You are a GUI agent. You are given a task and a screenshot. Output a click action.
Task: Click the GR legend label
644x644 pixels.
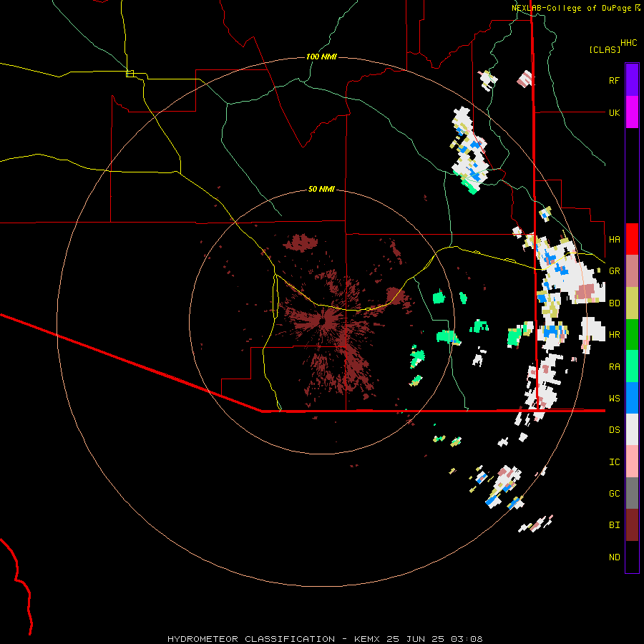[x=614, y=271]
